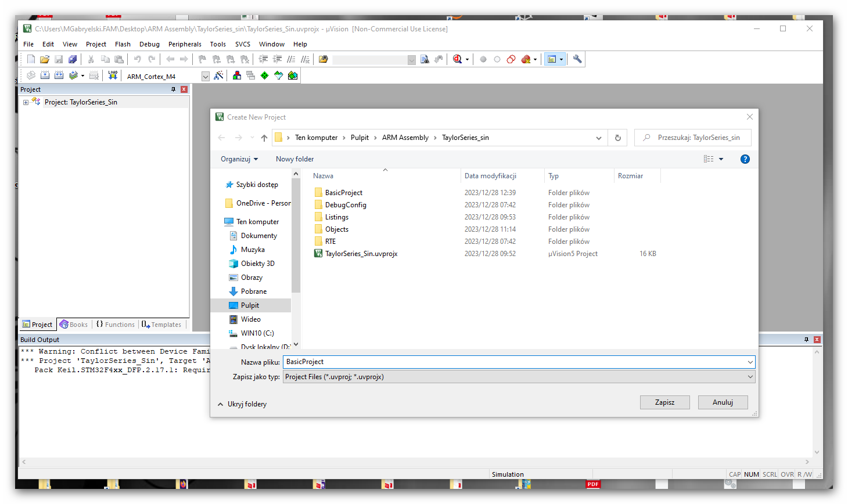Click the Rebuild all target files icon
Viewport: 848px width, 504px height.
point(59,75)
